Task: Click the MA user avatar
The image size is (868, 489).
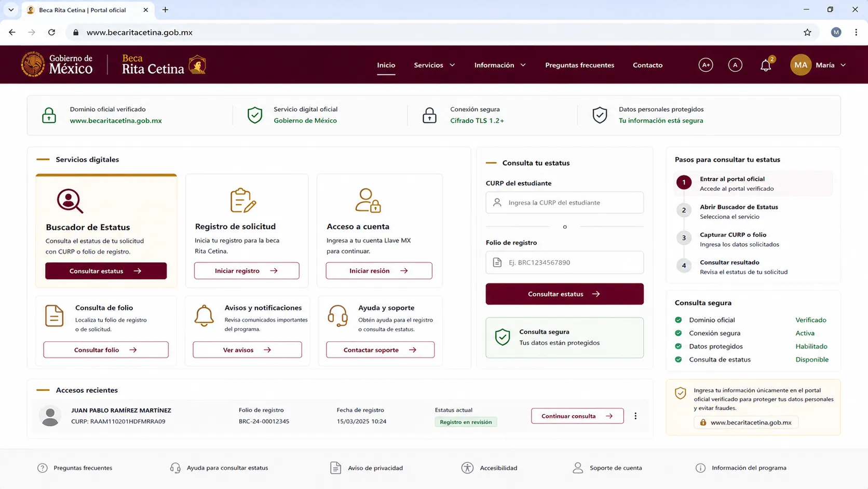Action: 801,65
